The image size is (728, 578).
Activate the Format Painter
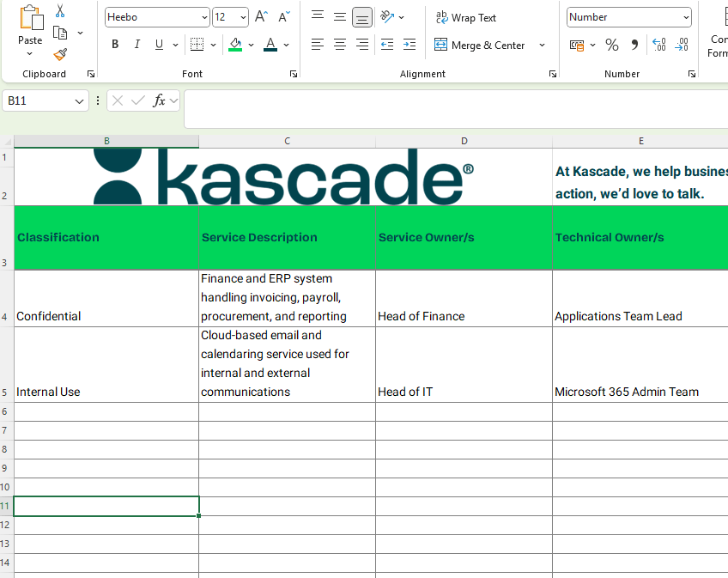(58, 53)
